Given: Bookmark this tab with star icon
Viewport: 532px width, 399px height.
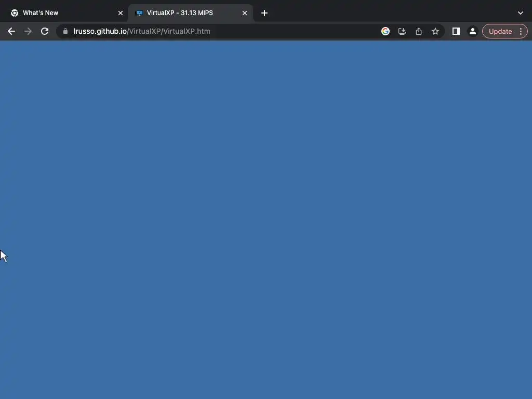Looking at the screenshot, I should (435, 31).
